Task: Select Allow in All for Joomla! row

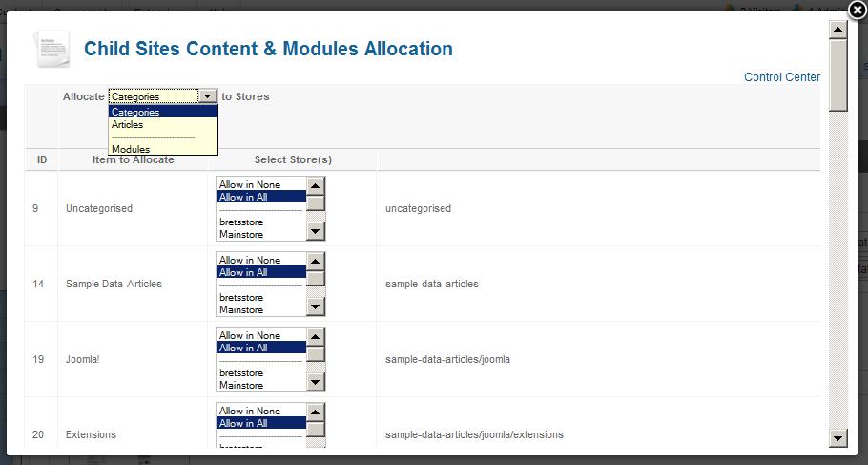Action: 250,348
